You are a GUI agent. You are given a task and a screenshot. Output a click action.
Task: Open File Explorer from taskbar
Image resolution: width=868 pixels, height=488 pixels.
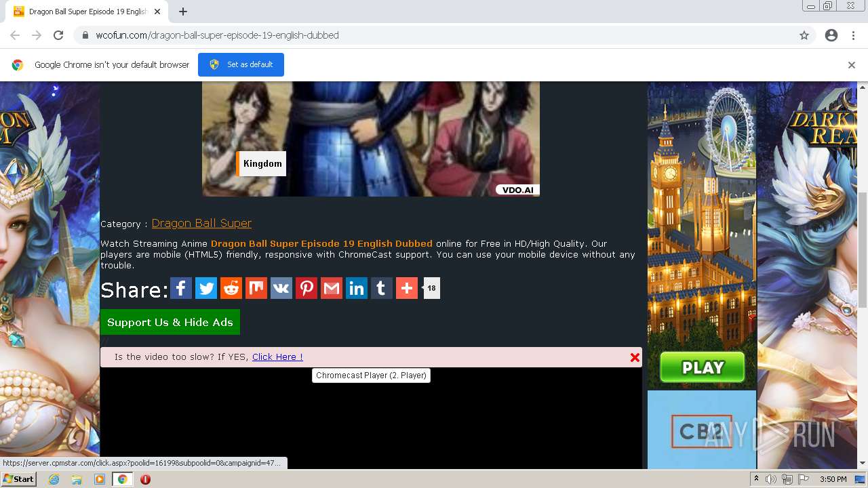click(x=77, y=479)
